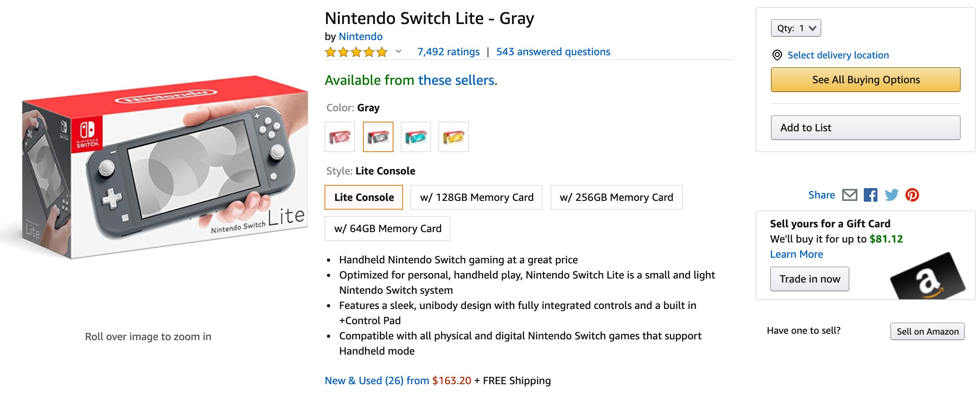Choose w/ 128GB Memory Card style
The image size is (980, 397).
tap(476, 197)
